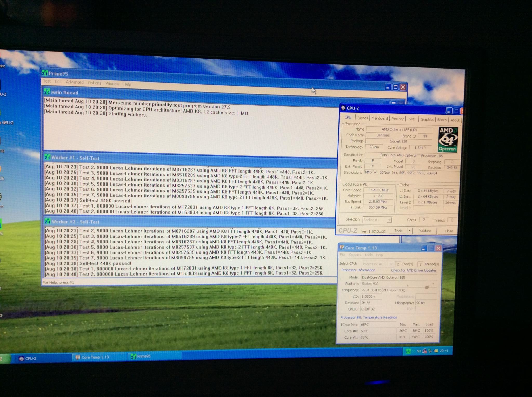
Task: Open the Edit menu in Prime95
Action: click(58, 81)
